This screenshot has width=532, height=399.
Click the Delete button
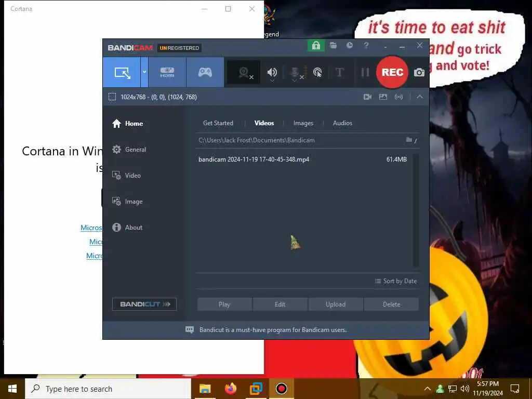tap(392, 304)
